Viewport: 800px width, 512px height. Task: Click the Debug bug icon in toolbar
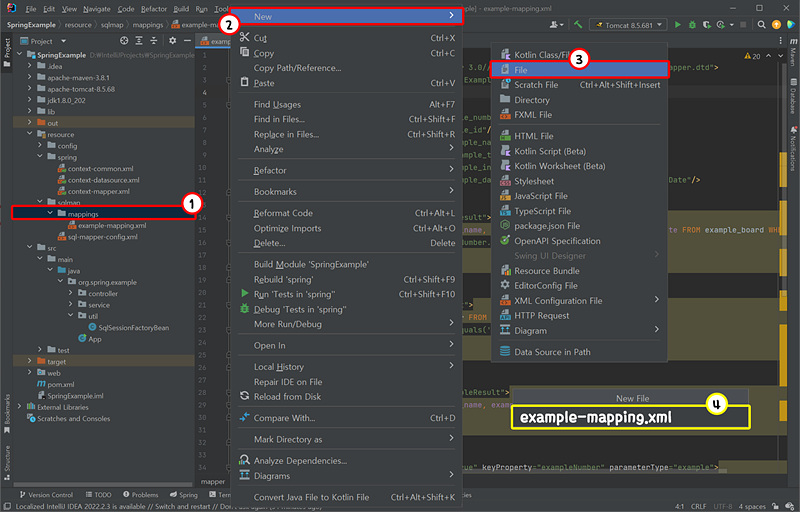692,24
